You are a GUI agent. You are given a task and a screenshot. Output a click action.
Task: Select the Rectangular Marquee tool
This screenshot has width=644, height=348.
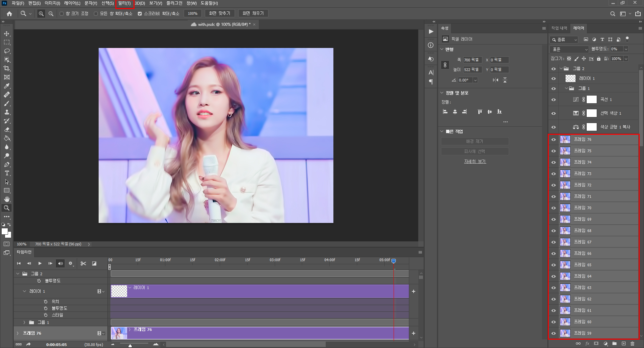(x=7, y=43)
